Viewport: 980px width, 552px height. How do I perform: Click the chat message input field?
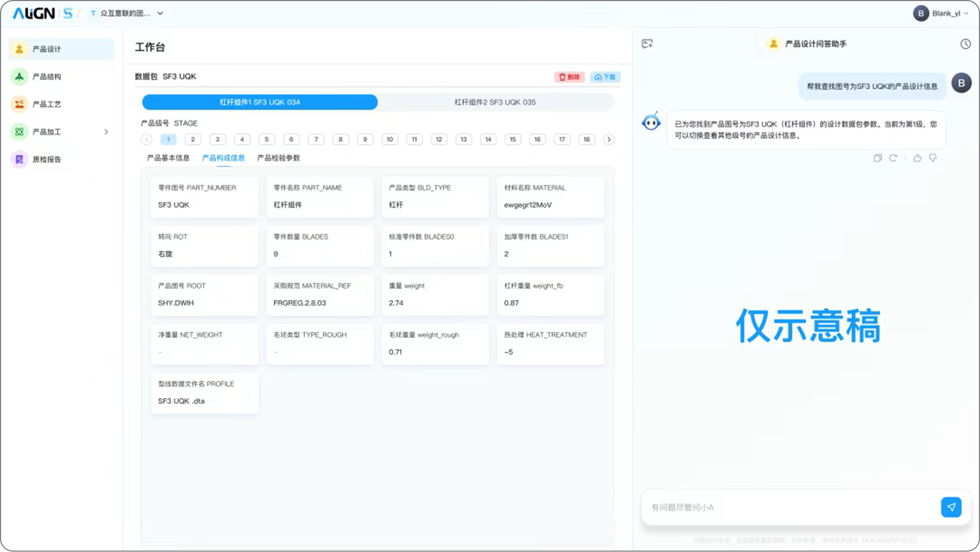(789, 507)
